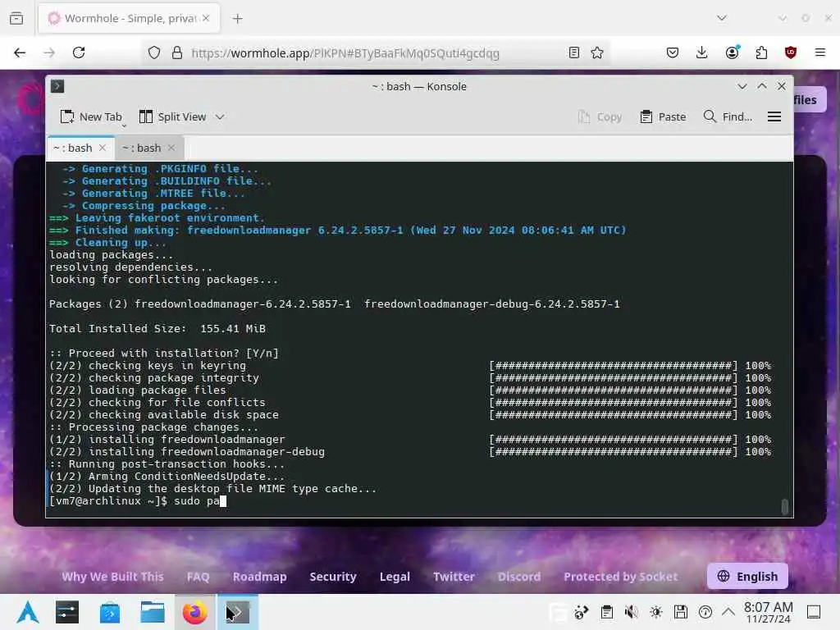Open the Arch application launcher
Image resolution: width=840 pixels, height=630 pixels.
click(x=28, y=612)
